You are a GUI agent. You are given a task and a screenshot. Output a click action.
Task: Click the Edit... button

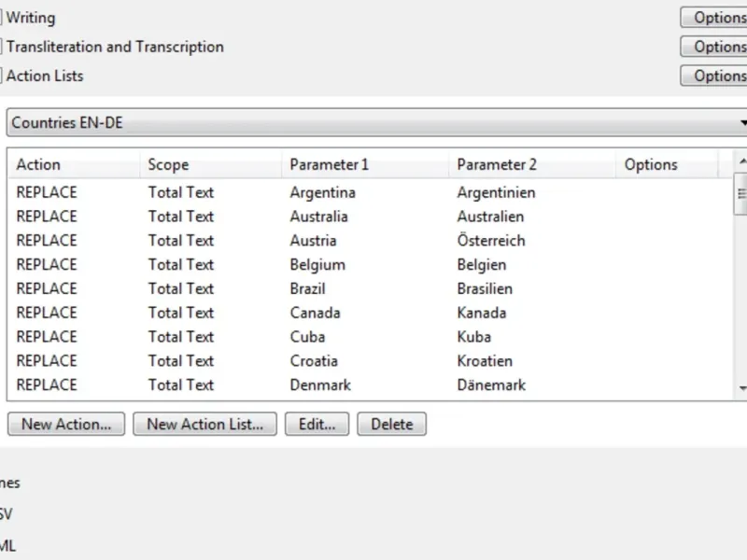point(317,424)
